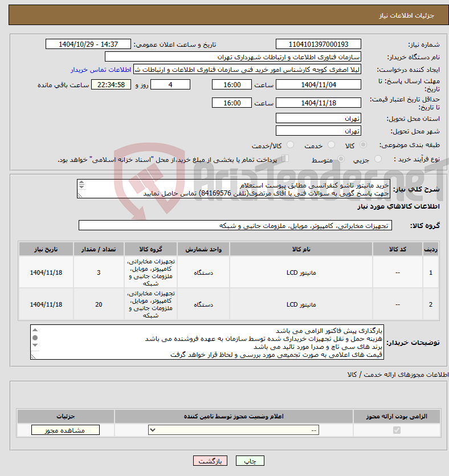449x476 pixels.
Task: Click the price validity date 1404/11/18 field
Action: point(319,103)
